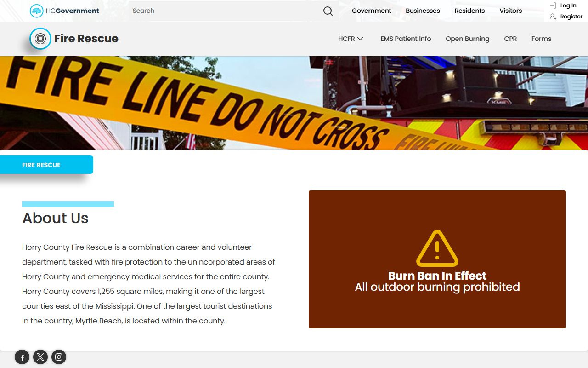
Task: Open the Forms page link
Action: (x=541, y=39)
